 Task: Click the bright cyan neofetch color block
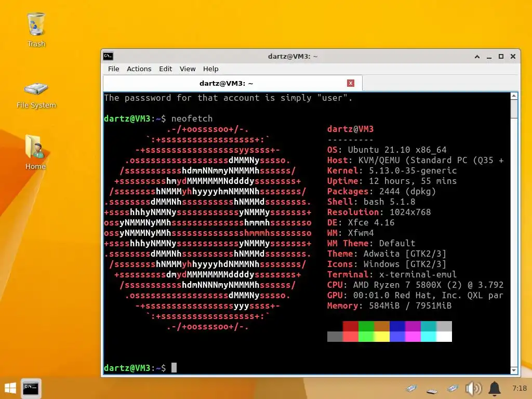429,337
